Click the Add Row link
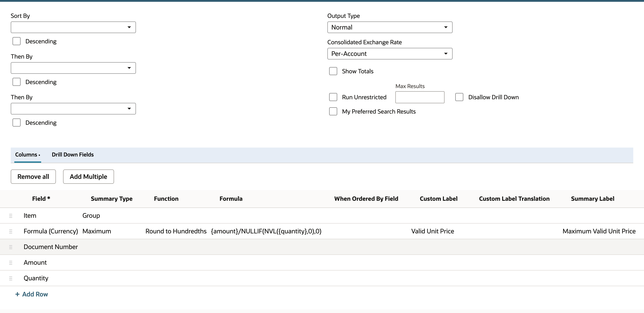 (32, 294)
